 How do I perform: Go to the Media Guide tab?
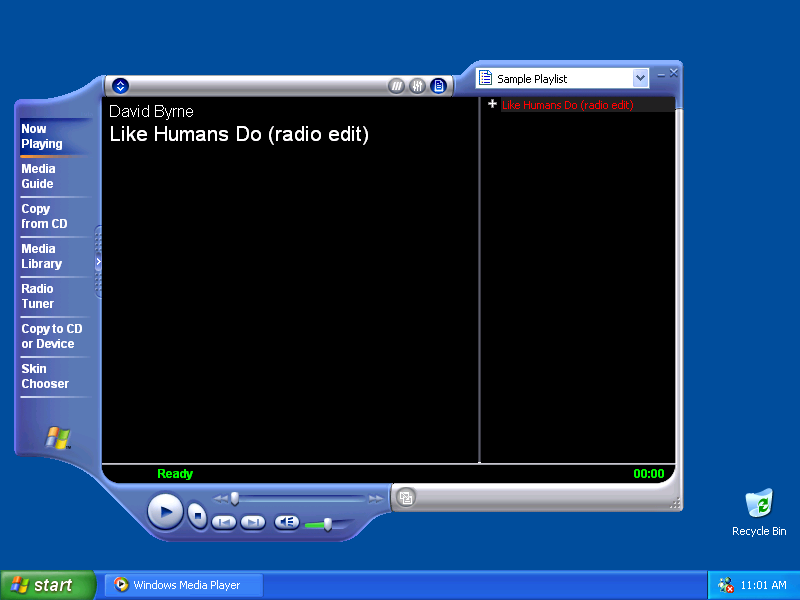38,176
